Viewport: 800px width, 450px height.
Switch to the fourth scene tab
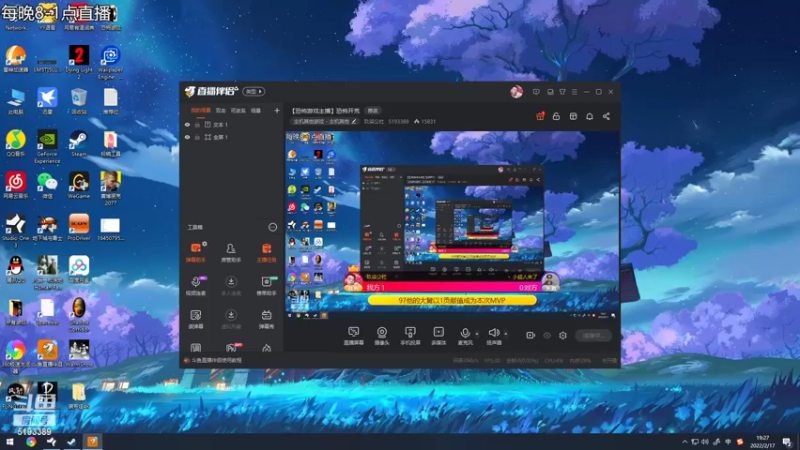coord(256,110)
